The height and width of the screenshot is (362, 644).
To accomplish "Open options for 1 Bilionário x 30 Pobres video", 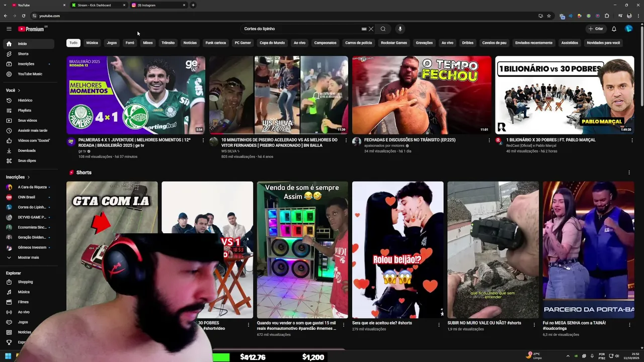I will pyautogui.click(x=632, y=140).
